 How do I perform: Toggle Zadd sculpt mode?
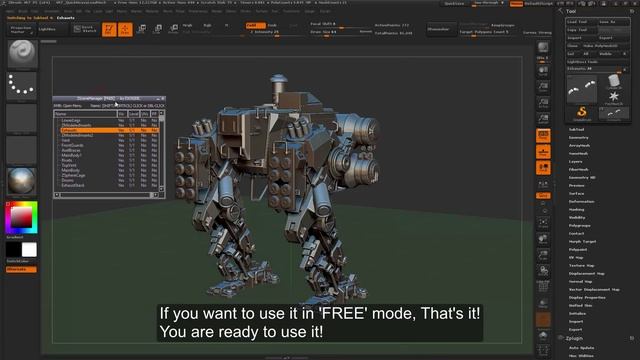[256, 25]
